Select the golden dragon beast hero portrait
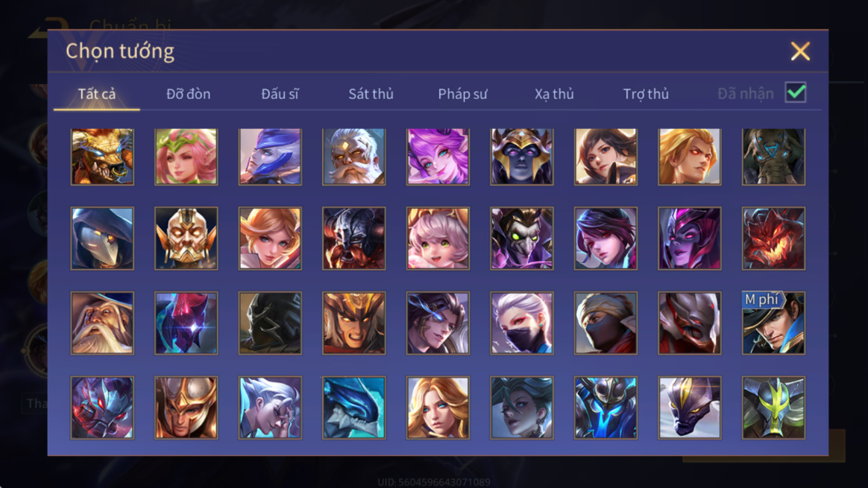Viewport: 868px width, 488px height. tap(102, 156)
